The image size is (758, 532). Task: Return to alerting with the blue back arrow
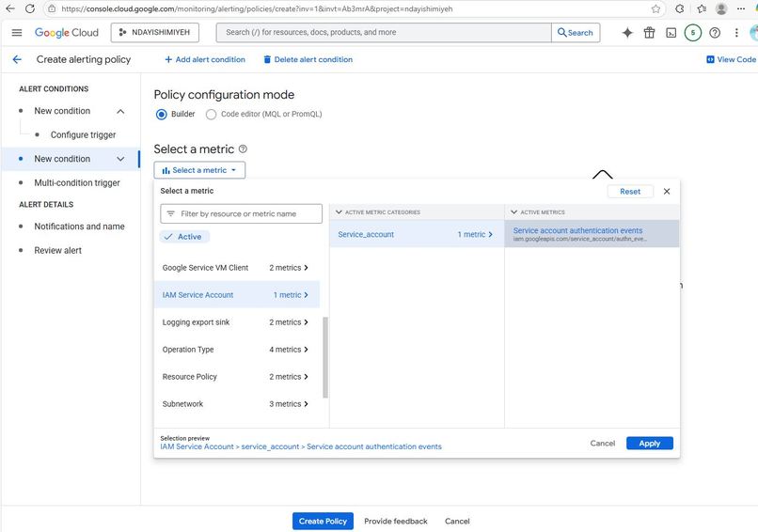(17, 59)
